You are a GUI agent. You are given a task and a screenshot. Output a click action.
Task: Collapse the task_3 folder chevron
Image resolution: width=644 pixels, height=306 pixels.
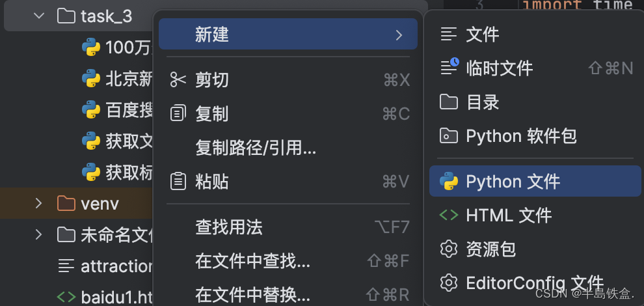[39, 16]
